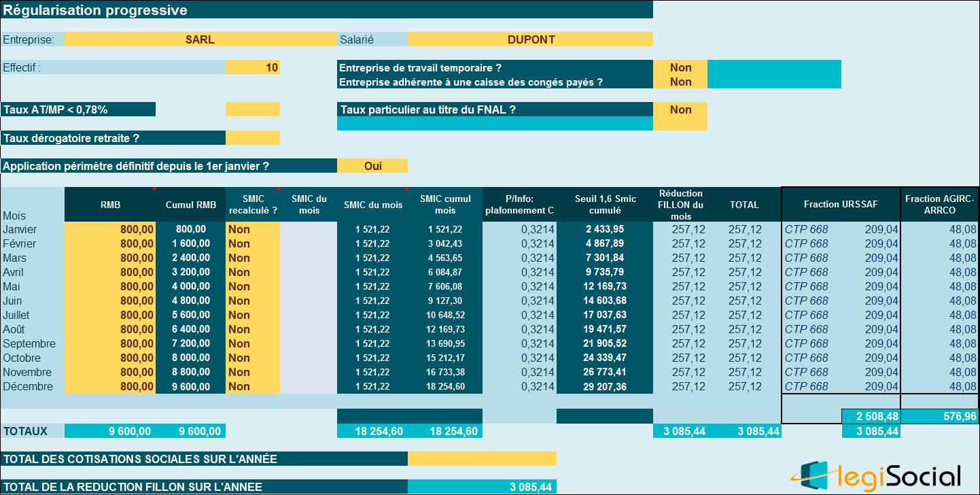Image resolution: width=980 pixels, height=495 pixels.
Task: Open the caisse des congés payés Non choice
Action: pos(680,82)
